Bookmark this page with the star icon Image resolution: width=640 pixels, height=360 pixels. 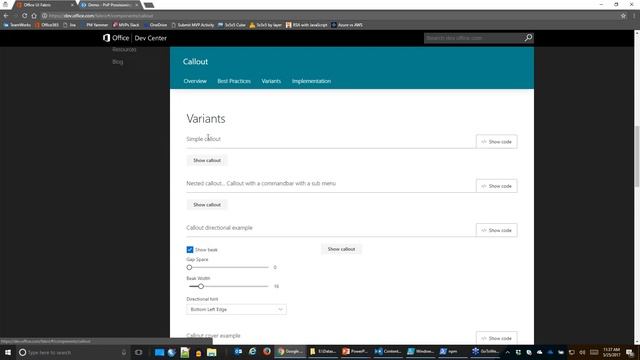pos(623,16)
